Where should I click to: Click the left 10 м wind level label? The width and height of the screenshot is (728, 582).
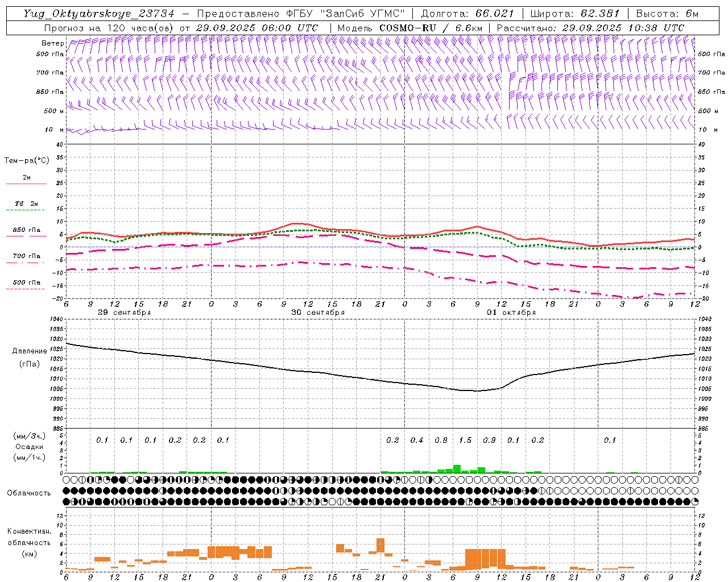click(x=54, y=130)
